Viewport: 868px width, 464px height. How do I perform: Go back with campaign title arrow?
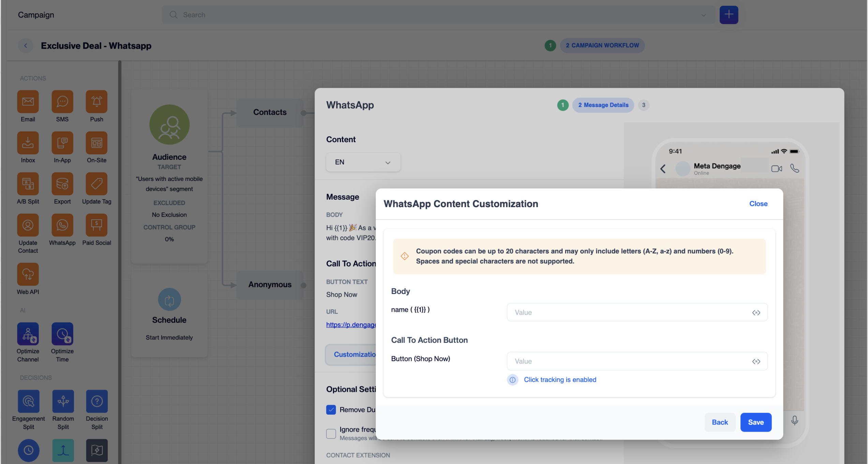point(26,46)
